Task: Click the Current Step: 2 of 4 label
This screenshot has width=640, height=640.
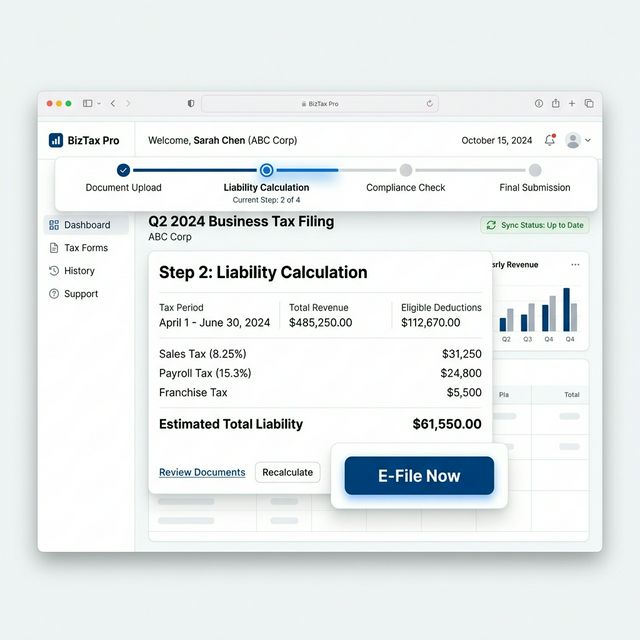Action: click(267, 200)
